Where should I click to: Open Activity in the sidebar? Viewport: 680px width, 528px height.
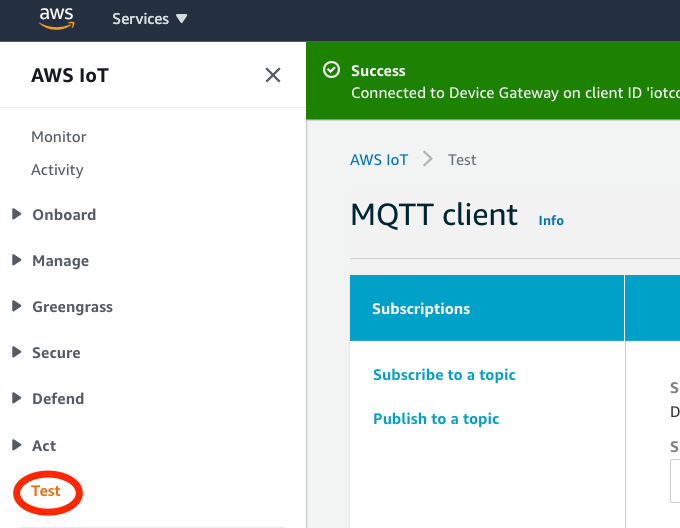(57, 170)
